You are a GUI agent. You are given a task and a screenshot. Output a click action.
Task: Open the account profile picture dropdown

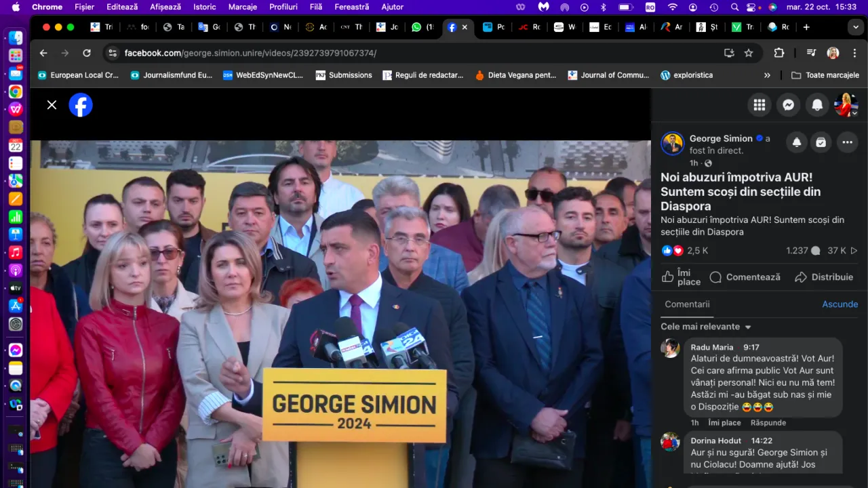click(x=846, y=105)
